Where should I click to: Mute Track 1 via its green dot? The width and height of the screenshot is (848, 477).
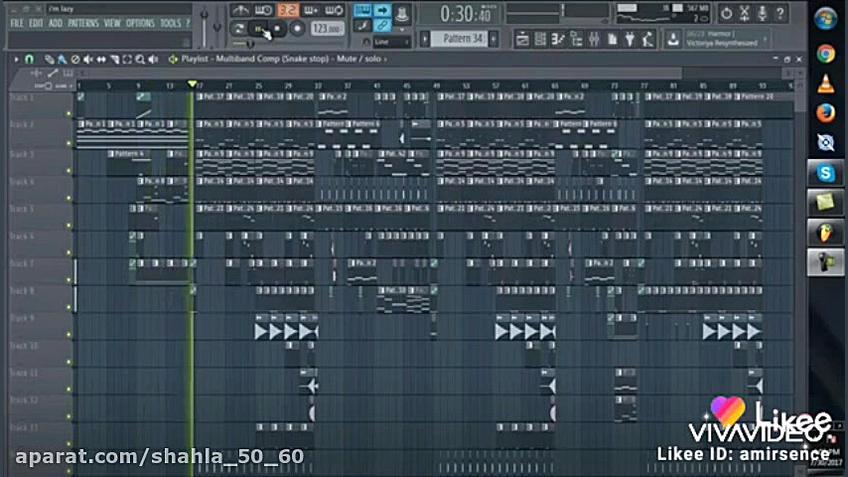[x=69, y=114]
